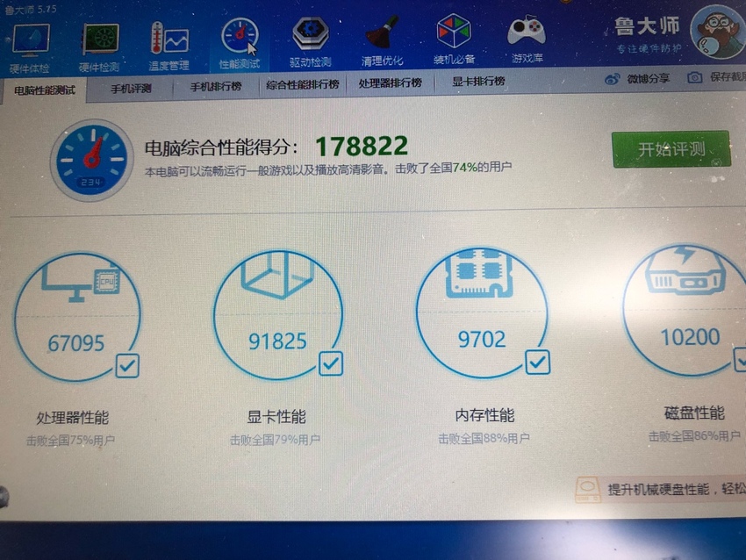Uncheck the 处理器性能 checkbox

point(127,365)
